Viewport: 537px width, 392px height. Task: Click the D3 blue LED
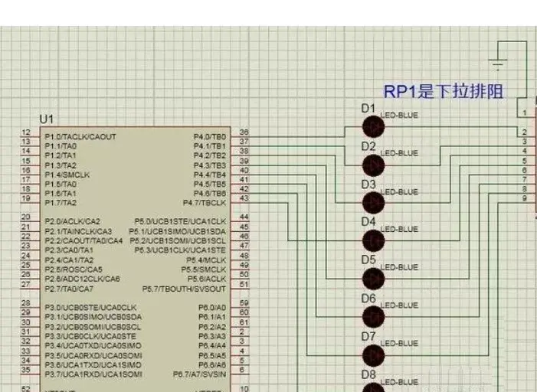point(373,203)
